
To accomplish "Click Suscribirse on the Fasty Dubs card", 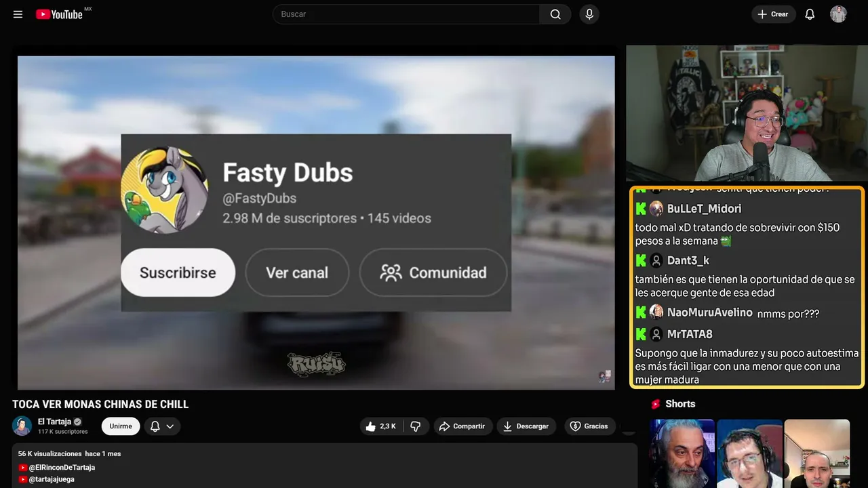I will pos(178,272).
